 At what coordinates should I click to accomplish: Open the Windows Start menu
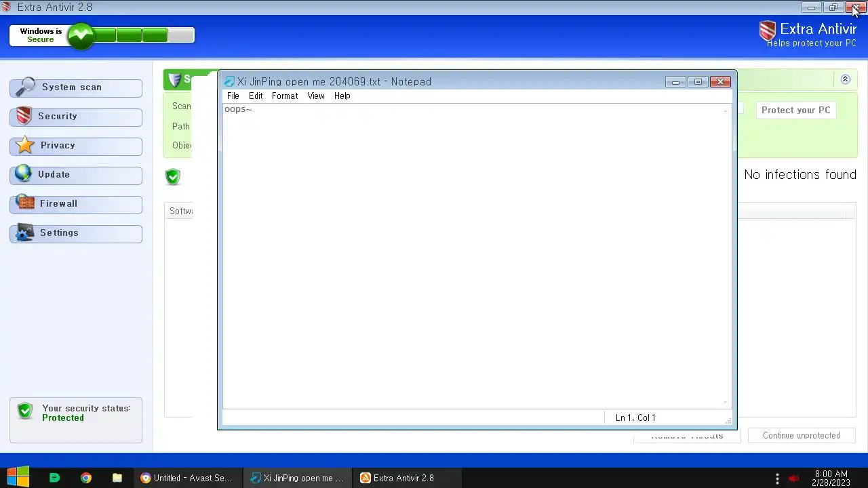tap(18, 477)
